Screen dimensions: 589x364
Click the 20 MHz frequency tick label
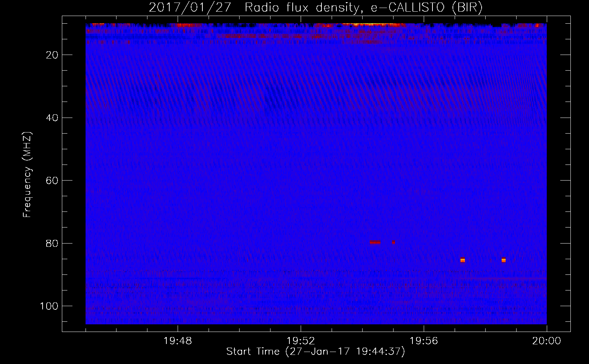tap(52, 55)
